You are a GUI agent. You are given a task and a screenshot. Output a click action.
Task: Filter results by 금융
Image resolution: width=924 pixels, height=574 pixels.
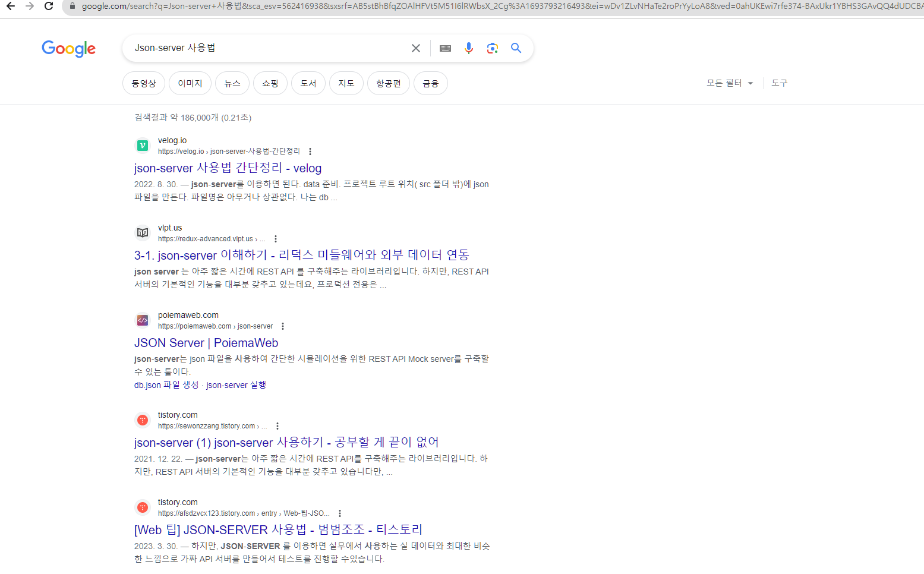[x=431, y=83]
